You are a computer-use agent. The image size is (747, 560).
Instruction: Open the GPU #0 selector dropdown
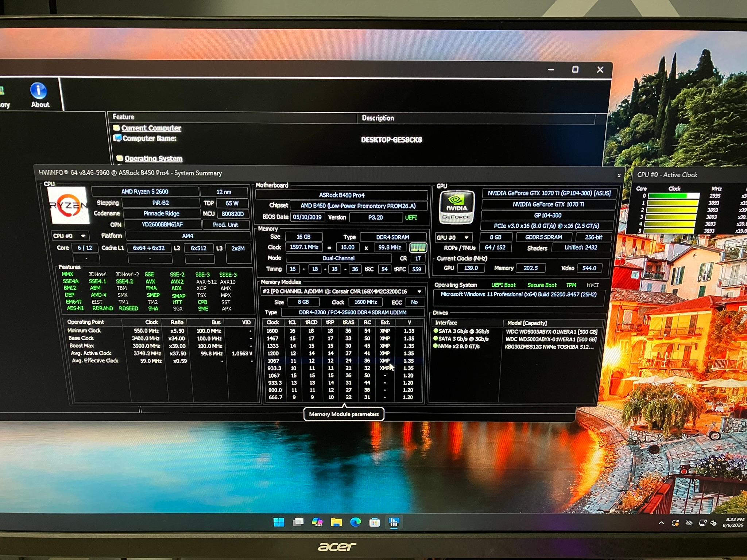[453, 237]
